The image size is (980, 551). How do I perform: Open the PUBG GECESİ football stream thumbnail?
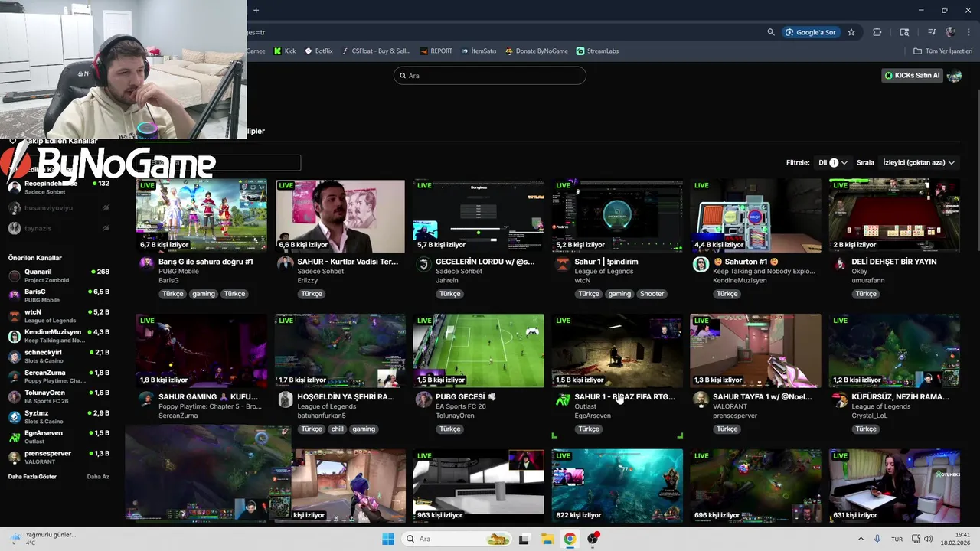[x=479, y=350]
